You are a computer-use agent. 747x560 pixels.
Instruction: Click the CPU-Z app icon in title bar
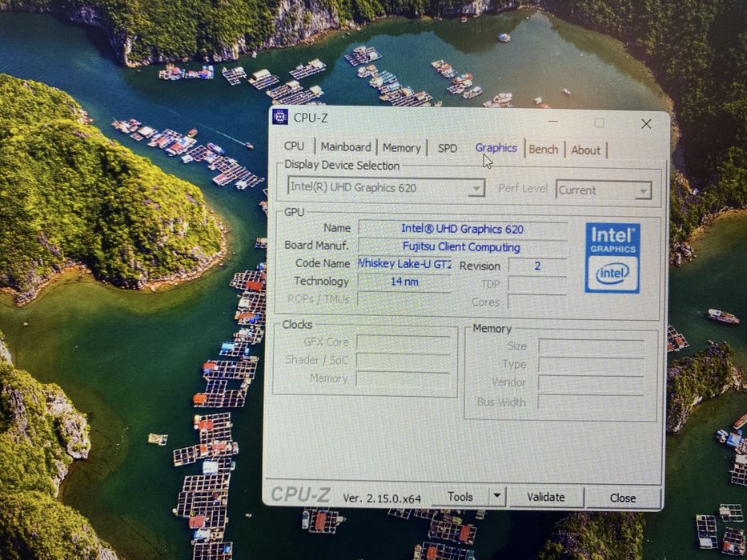pos(279,117)
